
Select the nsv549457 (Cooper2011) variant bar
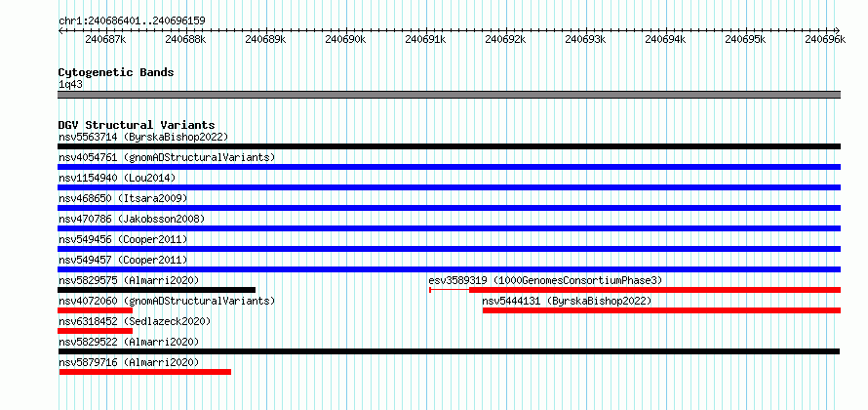tap(449, 269)
